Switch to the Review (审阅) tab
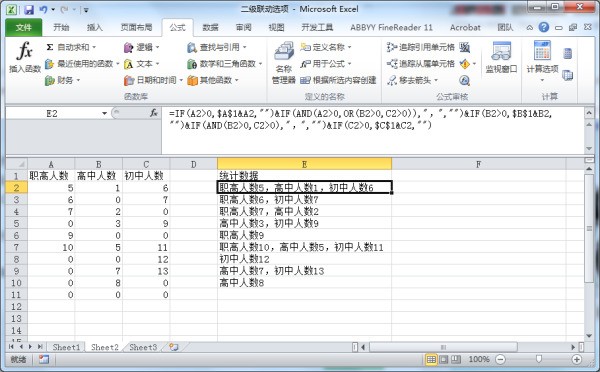Image resolution: width=600 pixels, height=372 pixels. tap(243, 27)
